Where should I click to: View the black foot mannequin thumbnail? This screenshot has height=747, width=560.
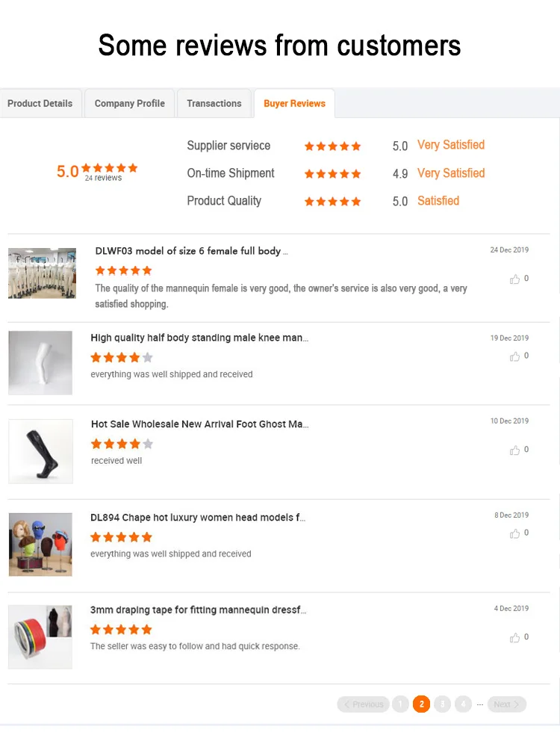coord(40,451)
